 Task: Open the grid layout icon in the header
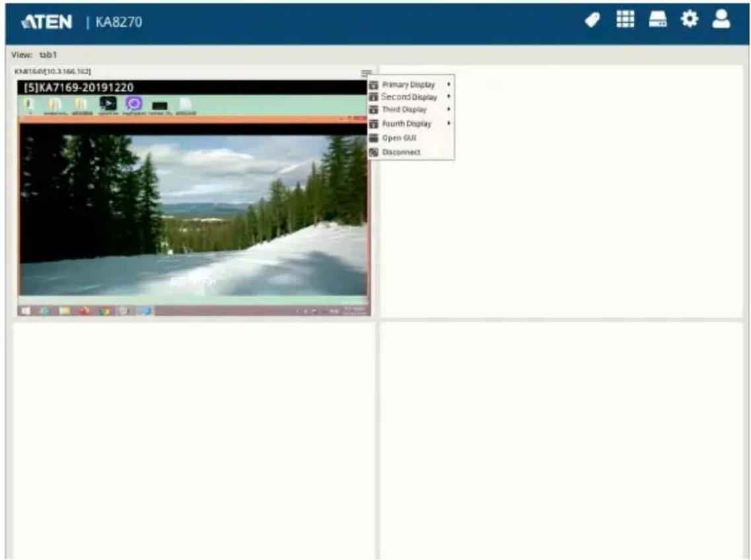(x=625, y=20)
